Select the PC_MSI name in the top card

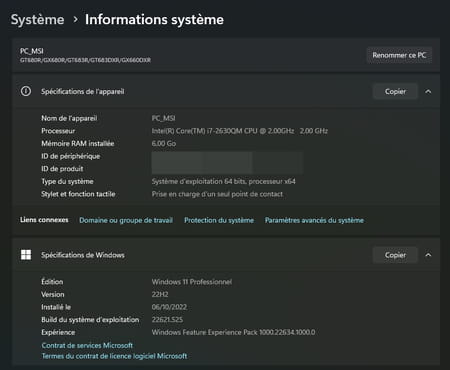pyautogui.click(x=32, y=51)
